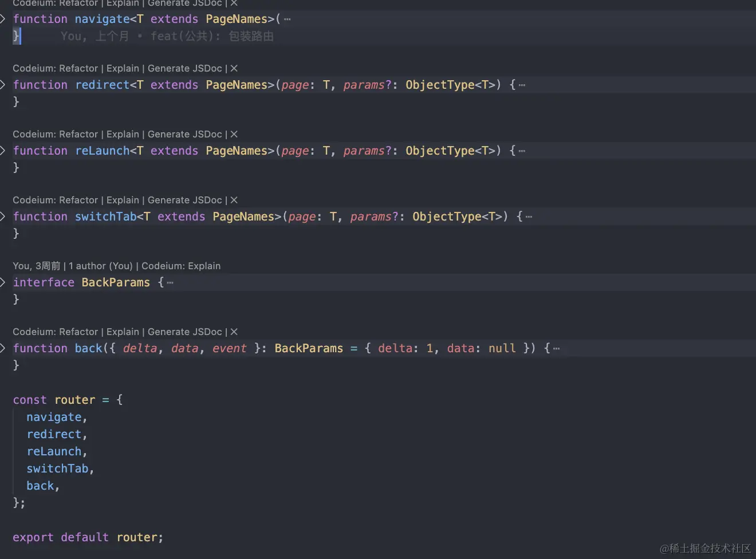756x559 pixels.
Task: Click router in the const router declaration
Action: click(75, 400)
